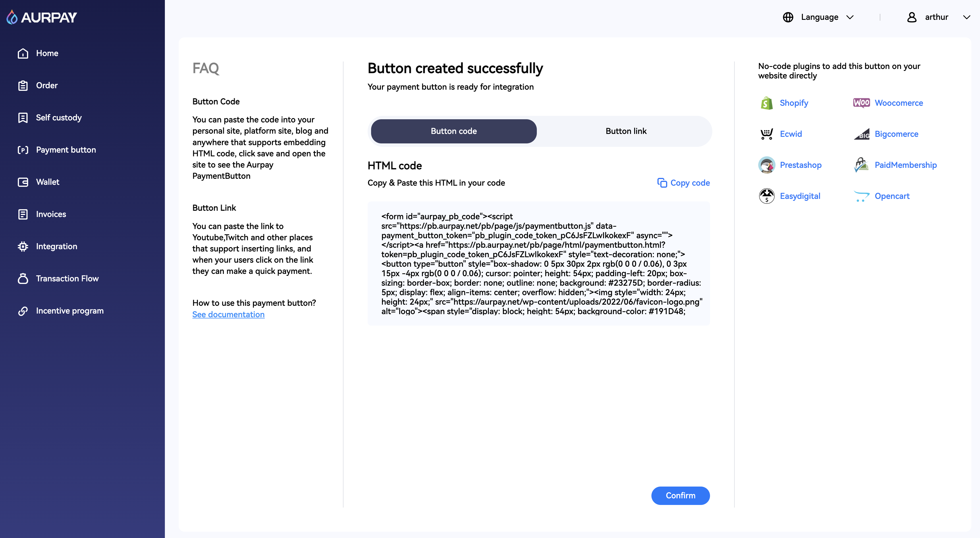Image resolution: width=980 pixels, height=538 pixels.
Task: Click the globe language icon
Action: pos(788,17)
